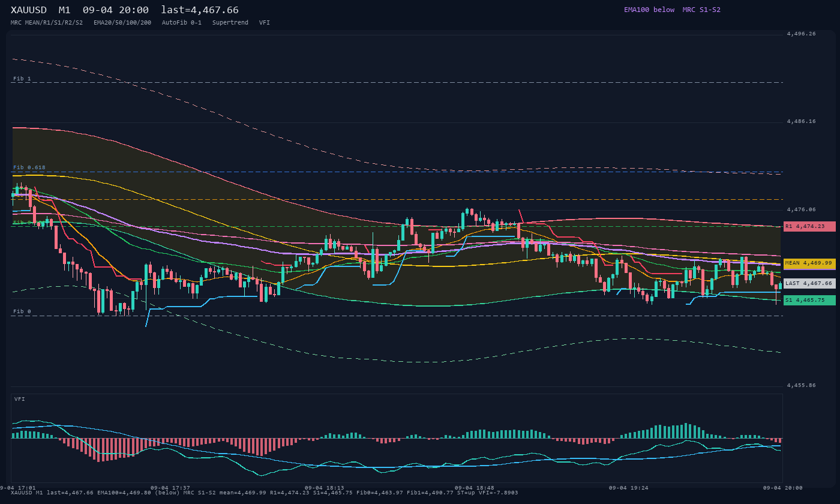This screenshot has height=504, width=840.
Task: Click the EMA100 below status label
Action: 649,10
